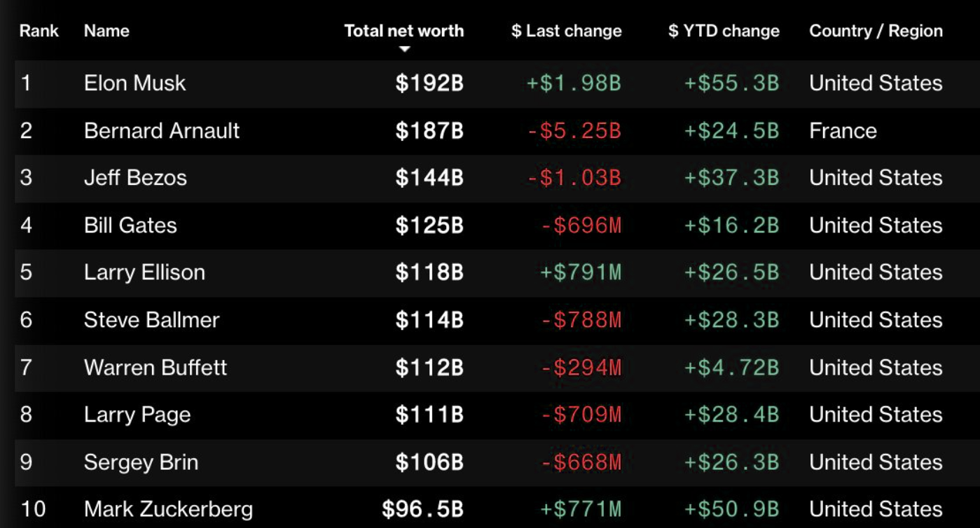Click Elon Musk's $192B net worth
This screenshot has width=980, height=528.
(x=429, y=83)
